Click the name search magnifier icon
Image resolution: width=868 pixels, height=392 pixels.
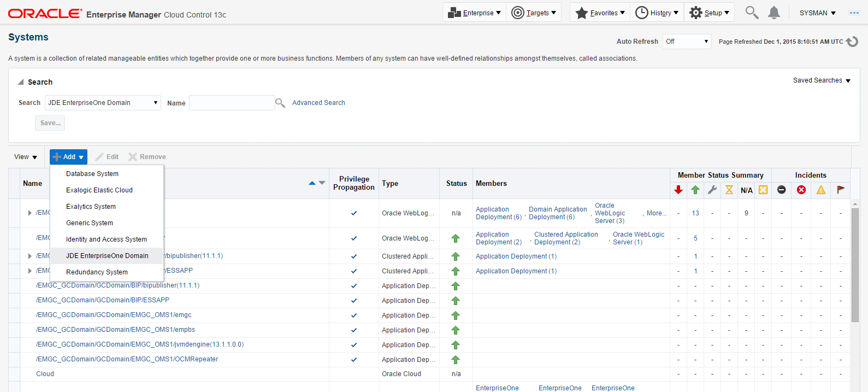pos(280,103)
